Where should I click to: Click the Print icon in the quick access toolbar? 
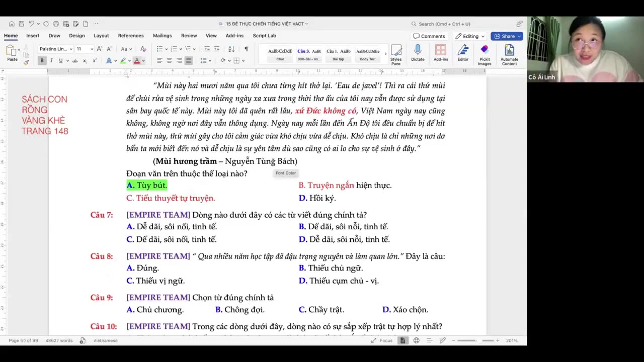tap(56, 24)
